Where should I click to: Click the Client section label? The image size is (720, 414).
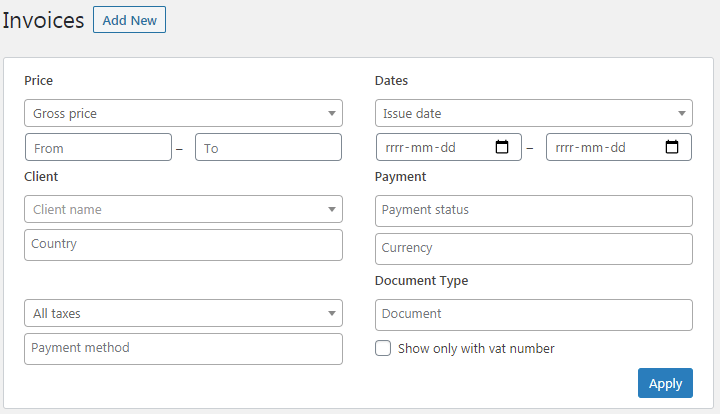click(41, 177)
